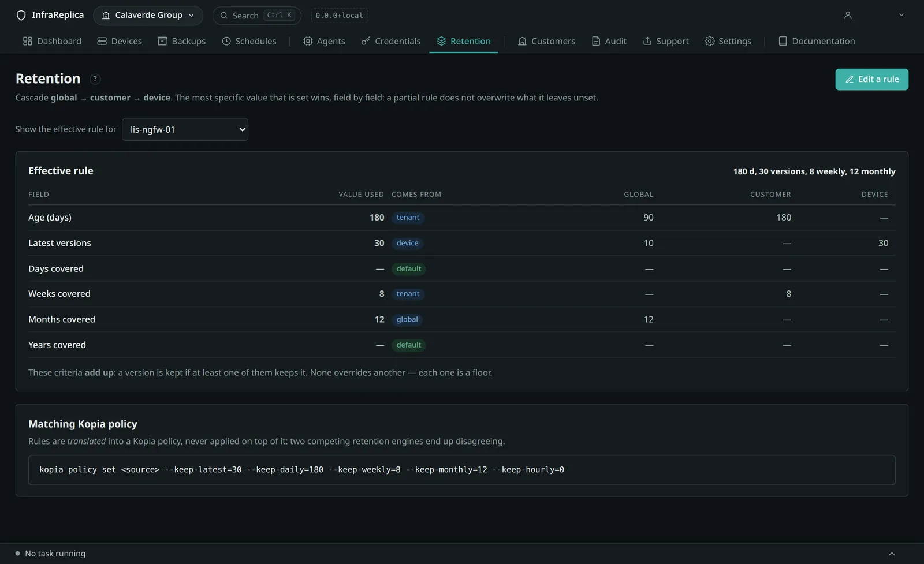Click the Retention help question mark
Viewport: 924px width, 564px height.
coord(95,79)
